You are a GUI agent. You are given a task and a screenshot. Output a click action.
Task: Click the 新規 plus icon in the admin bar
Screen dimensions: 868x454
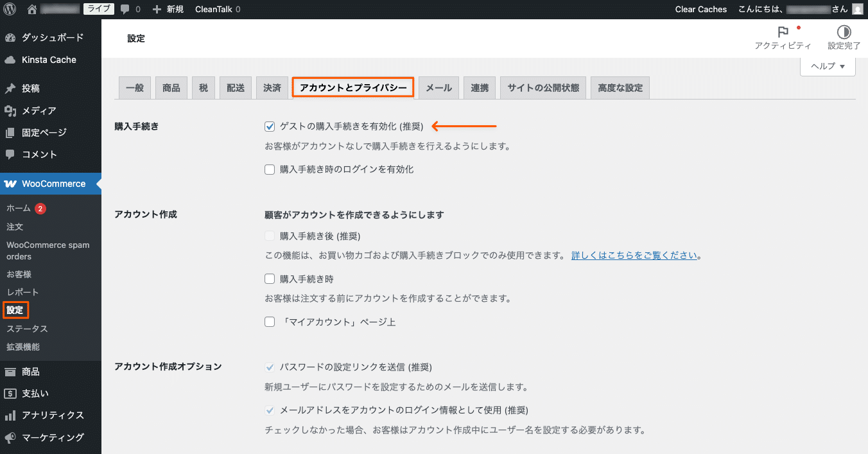[158, 9]
